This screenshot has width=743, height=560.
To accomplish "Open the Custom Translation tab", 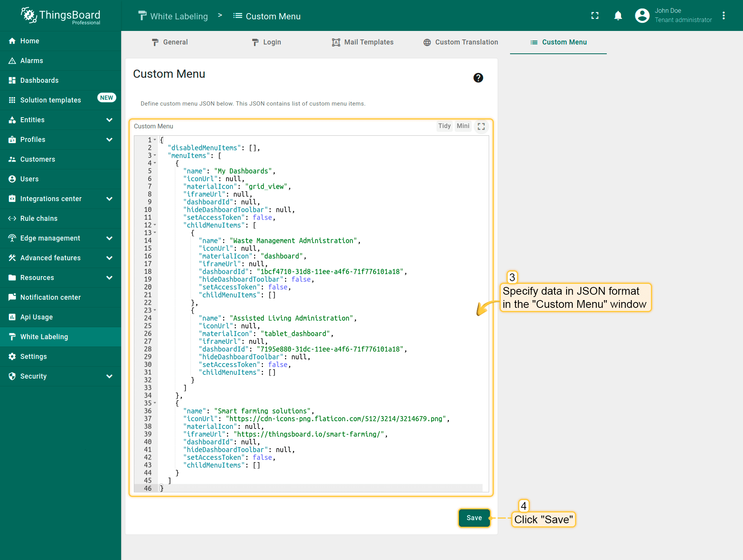I will click(x=461, y=42).
